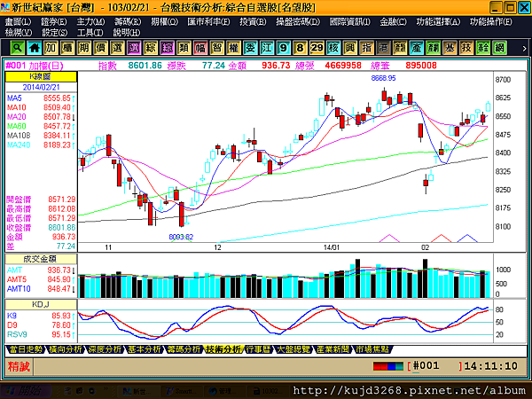
Task: Open the 功能選擇(A) menu
Action: [x=438, y=22]
